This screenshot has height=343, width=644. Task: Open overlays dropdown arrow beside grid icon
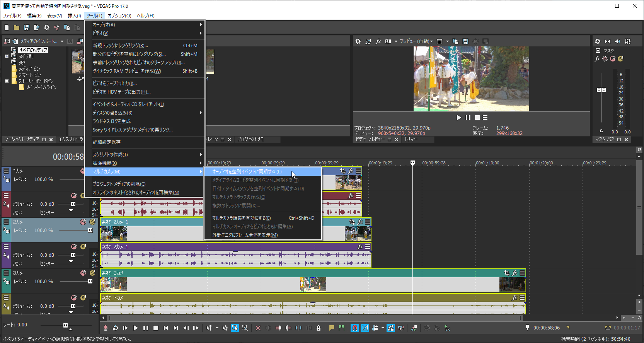tap(447, 41)
